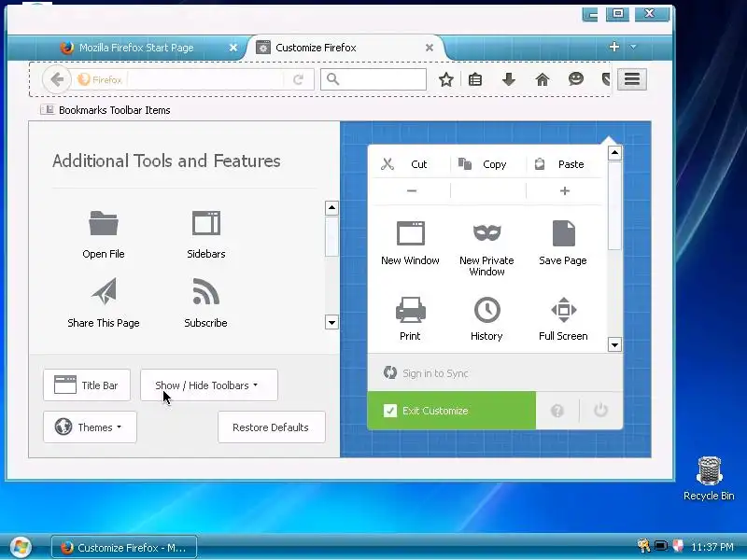747x560 pixels.
Task: Click the Downloads arrow icon
Action: 509,79
